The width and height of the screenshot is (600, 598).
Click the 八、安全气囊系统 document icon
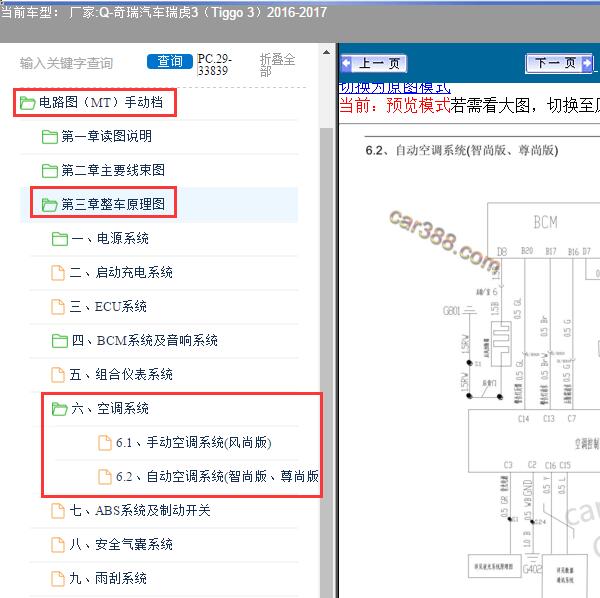coord(58,544)
